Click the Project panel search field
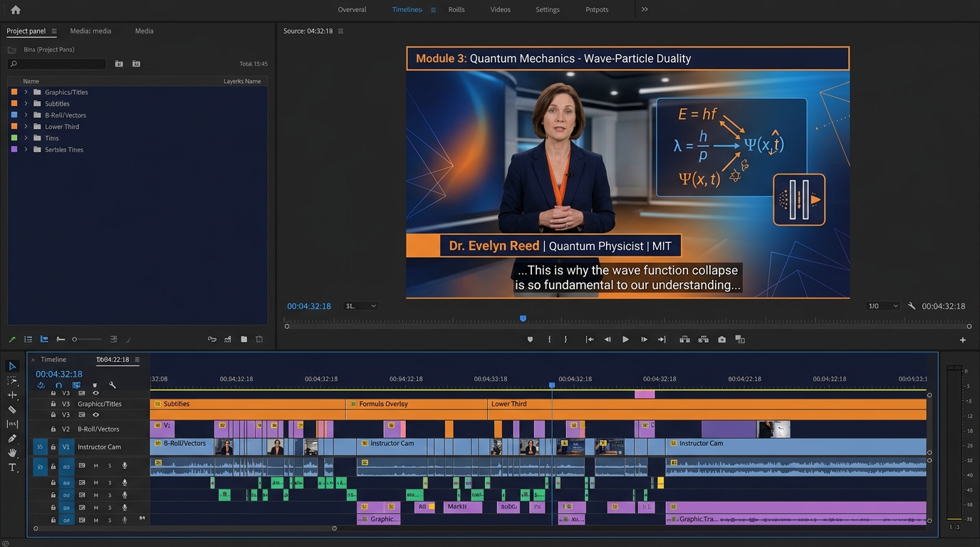The image size is (980, 547). pos(57,64)
